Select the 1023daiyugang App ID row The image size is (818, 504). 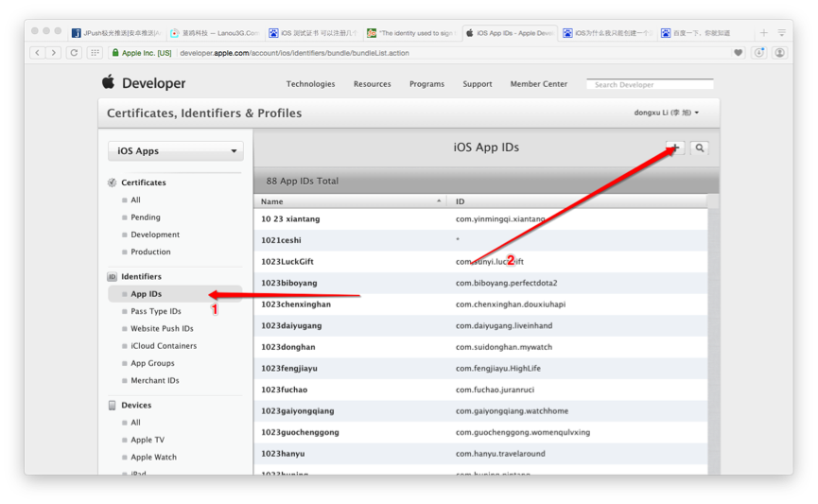(x=480, y=326)
